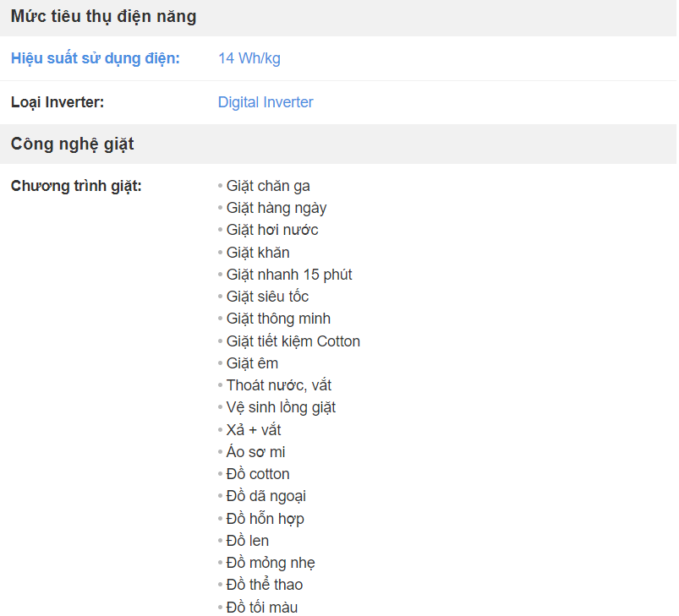Open the Hiệu suất sử dụng điện link

point(96,58)
